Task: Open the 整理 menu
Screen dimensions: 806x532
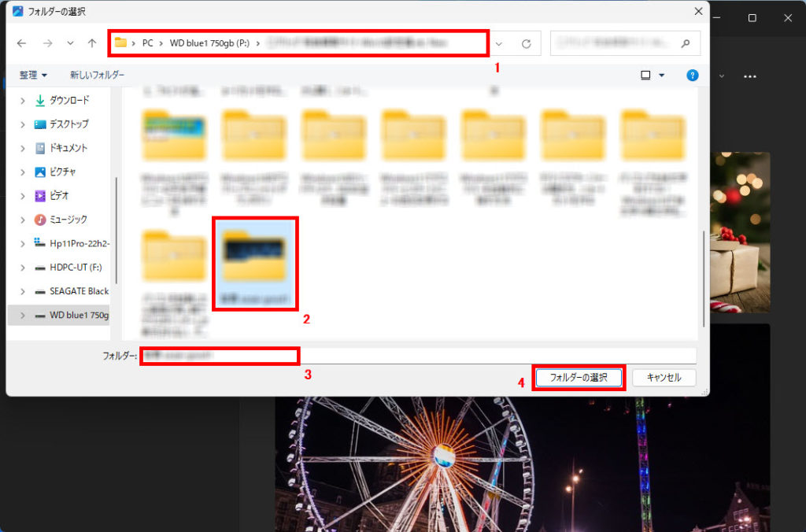Action: (33, 75)
